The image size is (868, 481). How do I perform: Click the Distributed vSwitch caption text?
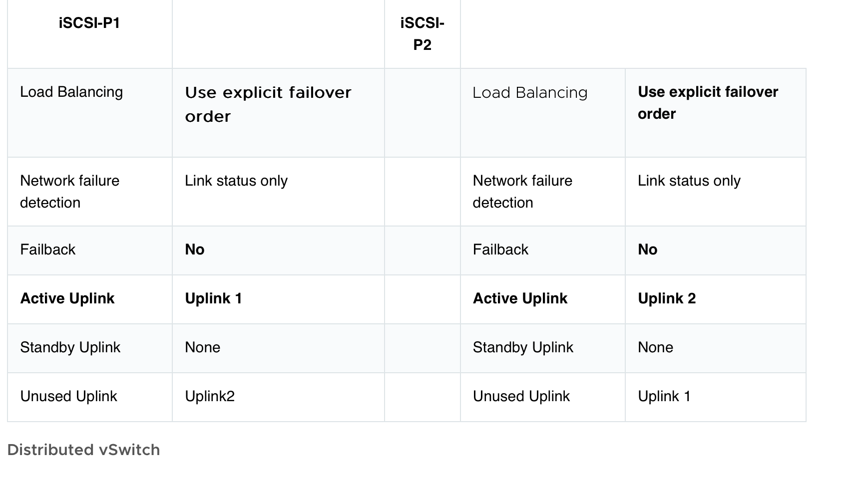click(x=83, y=450)
